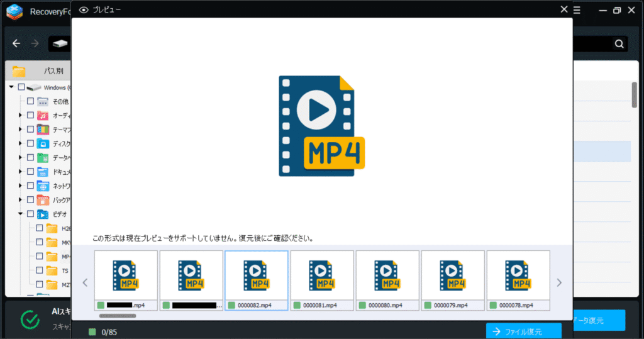Check the H26 folder checkbox
Viewport: 644px width, 339px height.
click(40, 228)
